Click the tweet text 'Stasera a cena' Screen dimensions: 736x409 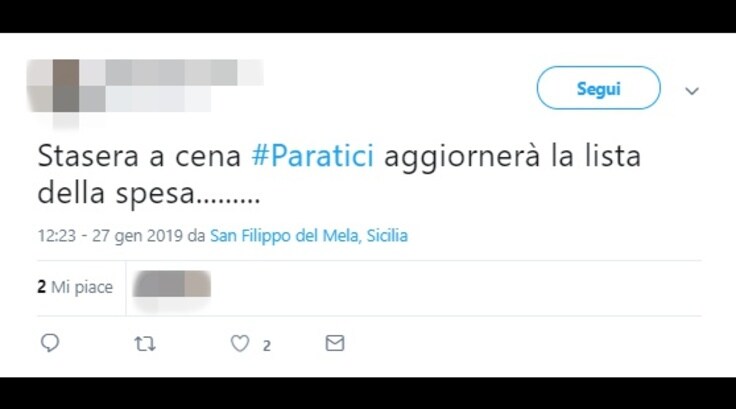pos(139,156)
